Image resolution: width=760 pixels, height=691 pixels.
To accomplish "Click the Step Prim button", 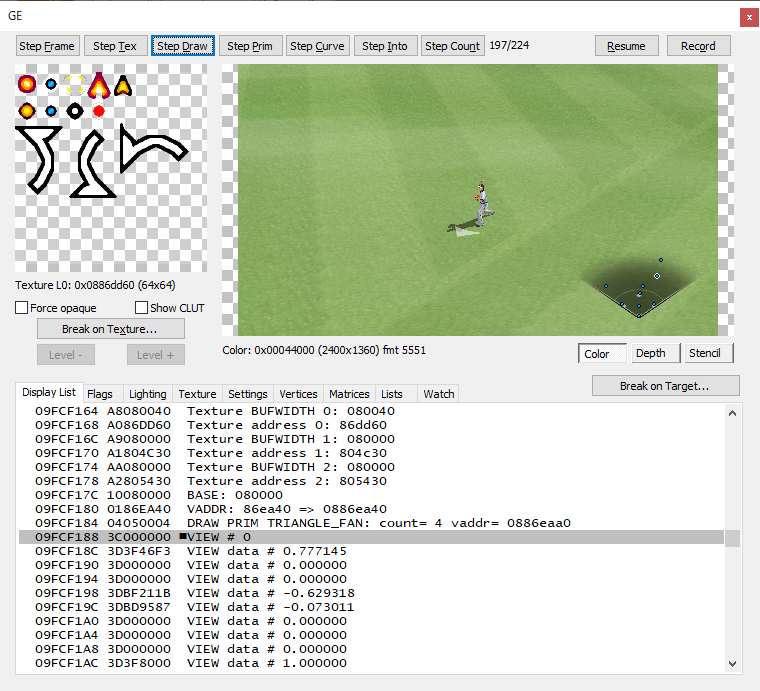I will pyautogui.click(x=250, y=46).
